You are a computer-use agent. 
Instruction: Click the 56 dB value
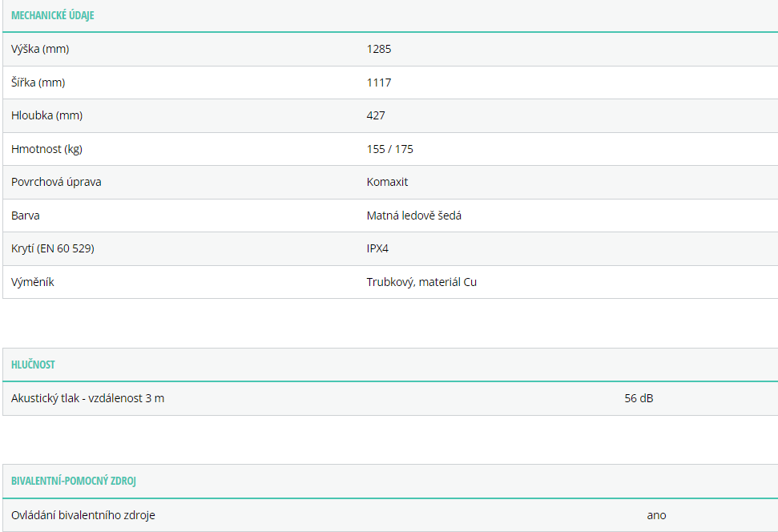pyautogui.click(x=639, y=398)
